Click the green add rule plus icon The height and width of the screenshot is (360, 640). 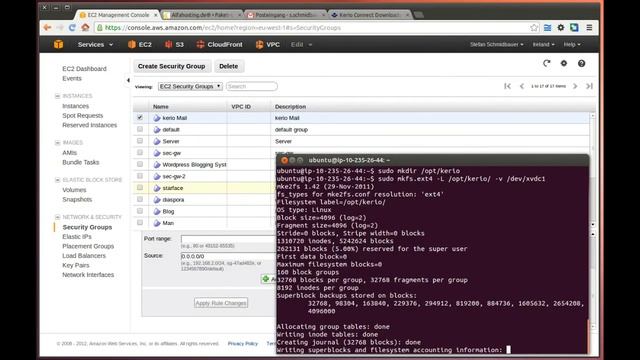click(266, 279)
